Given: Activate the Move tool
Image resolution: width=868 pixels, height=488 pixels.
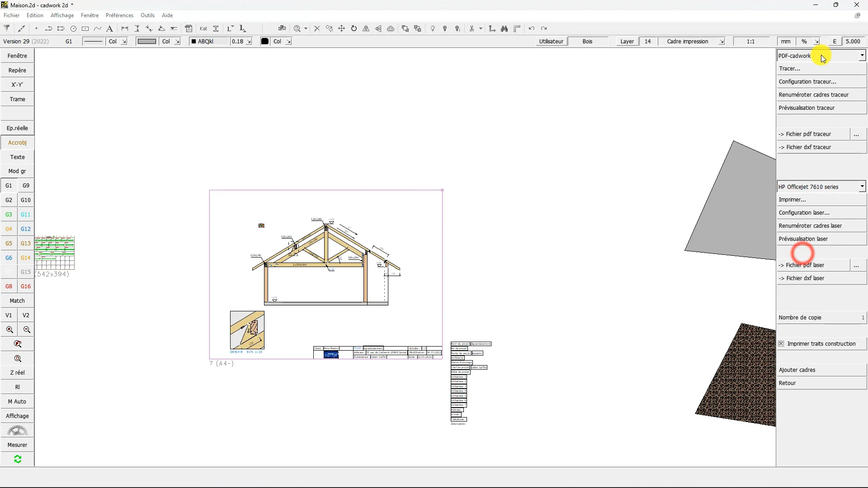Looking at the screenshot, I should 342,28.
